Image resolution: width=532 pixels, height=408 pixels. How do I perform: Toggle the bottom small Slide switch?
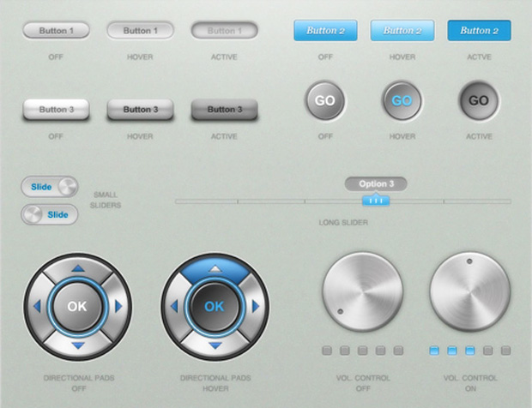click(x=50, y=214)
